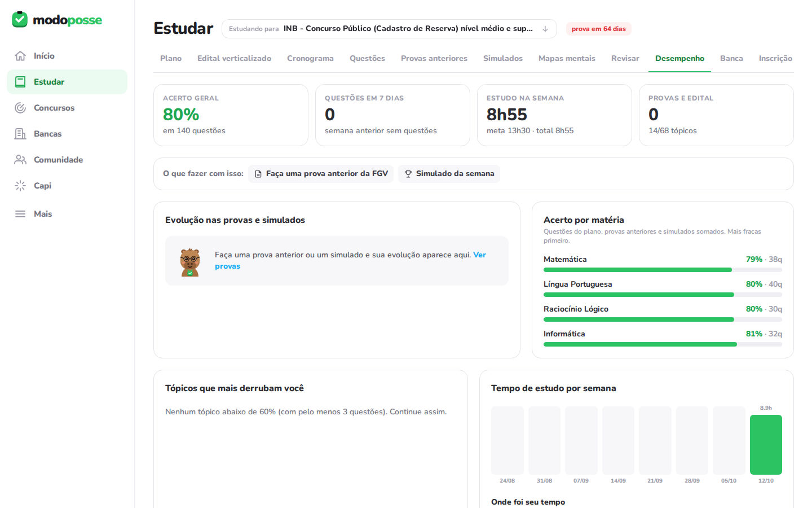Expand the Mais hamburger menu icon
The height and width of the screenshot is (508, 812).
pos(20,214)
